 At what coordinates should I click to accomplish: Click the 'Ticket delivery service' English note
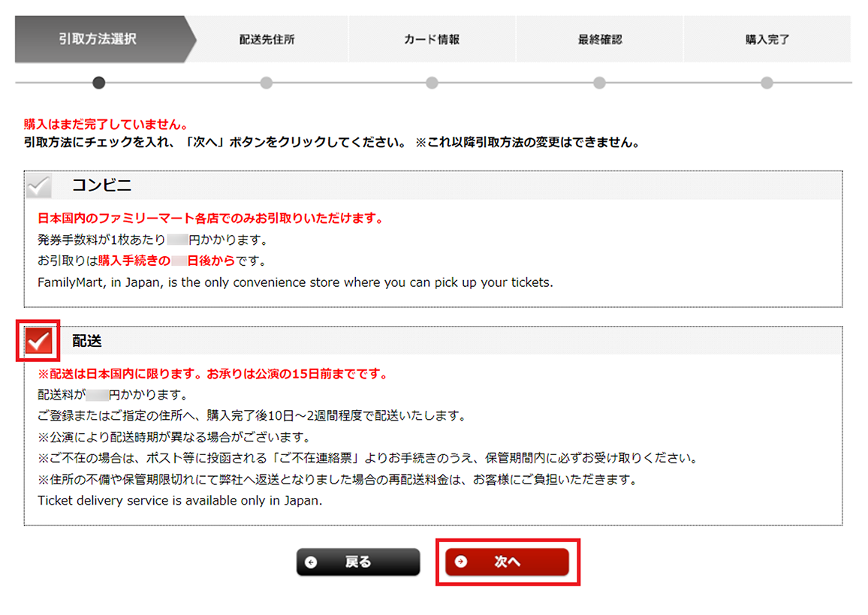180,500
